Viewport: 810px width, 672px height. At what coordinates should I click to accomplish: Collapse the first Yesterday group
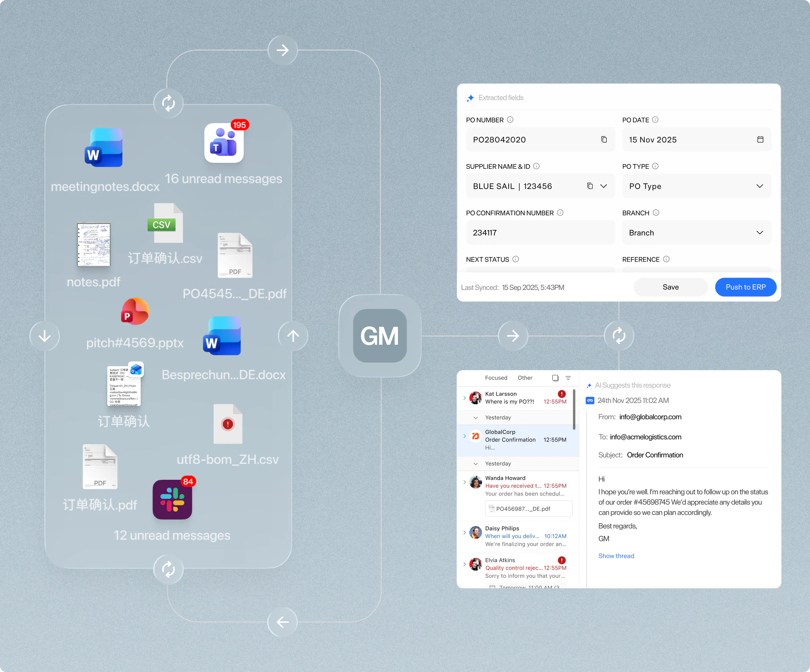click(475, 417)
